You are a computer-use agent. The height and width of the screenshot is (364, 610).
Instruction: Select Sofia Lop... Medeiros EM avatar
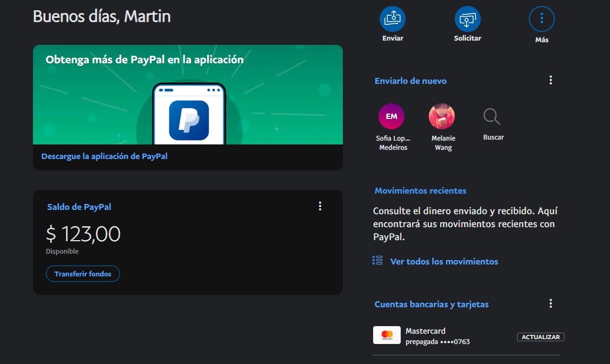tap(392, 116)
